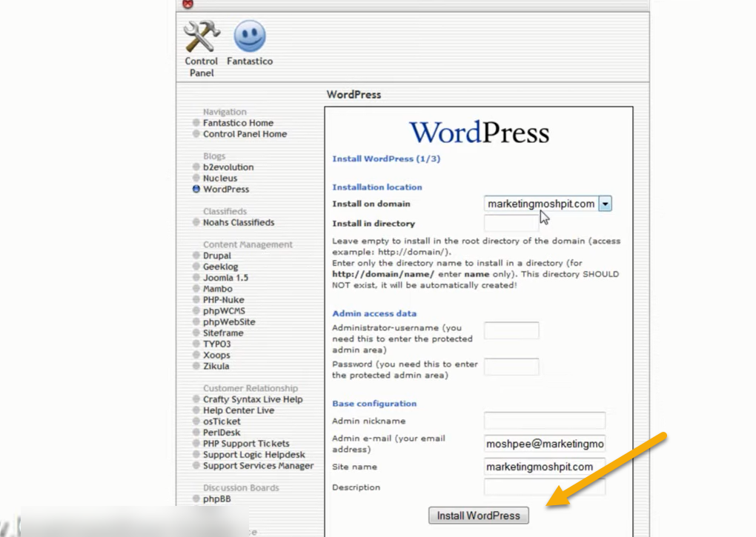Focus the Administrator-username input field

tap(511, 330)
